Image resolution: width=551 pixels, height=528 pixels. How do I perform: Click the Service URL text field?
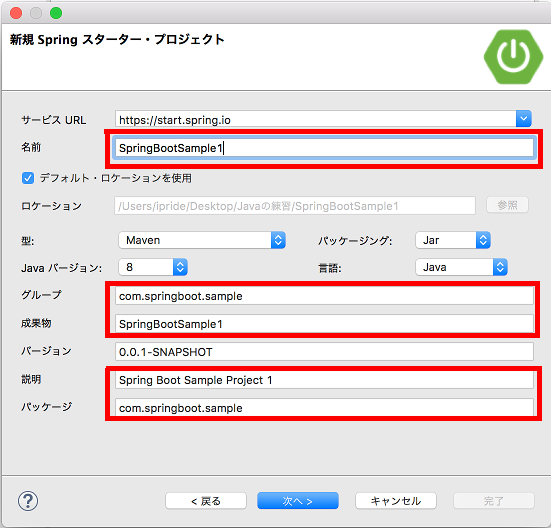click(x=316, y=119)
